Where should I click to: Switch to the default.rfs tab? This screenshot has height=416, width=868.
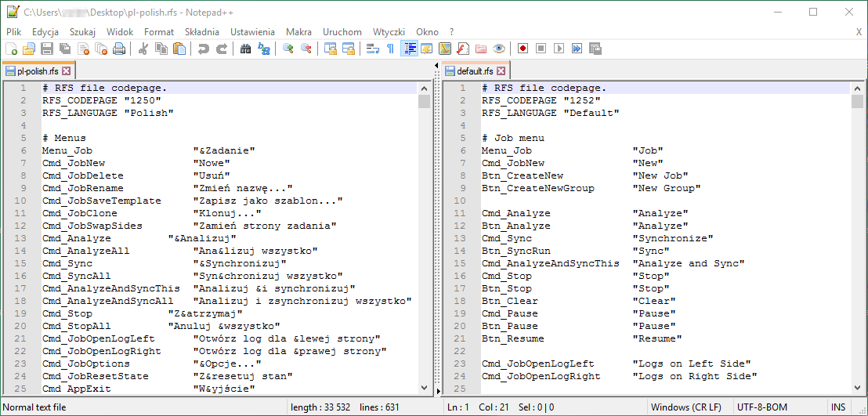tap(476, 71)
